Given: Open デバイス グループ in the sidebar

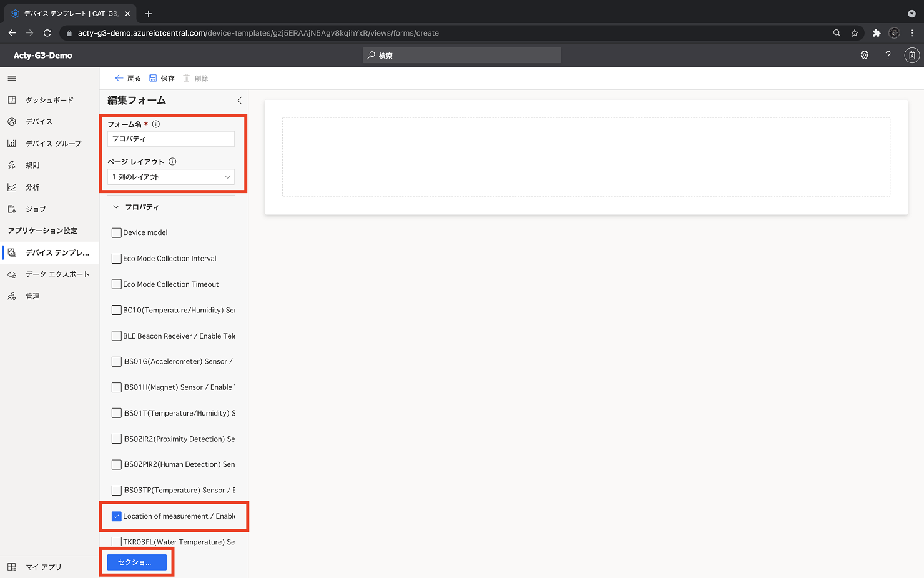Looking at the screenshot, I should [x=49, y=144].
